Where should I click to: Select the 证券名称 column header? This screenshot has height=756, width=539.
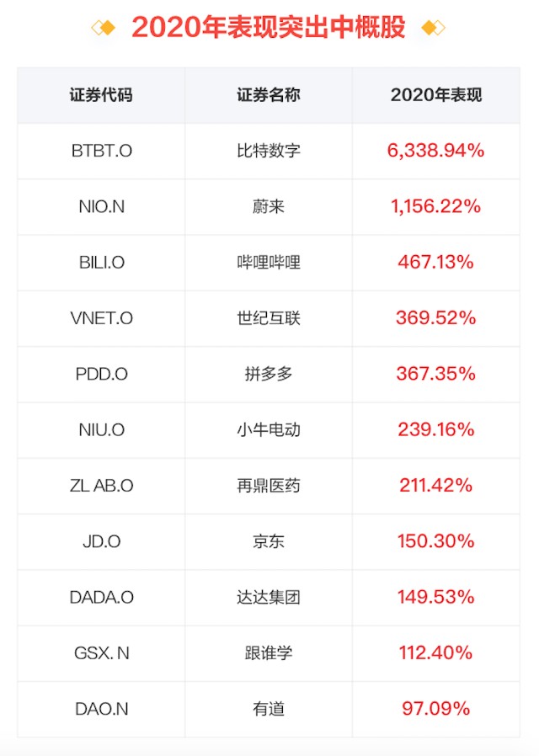pos(269,95)
